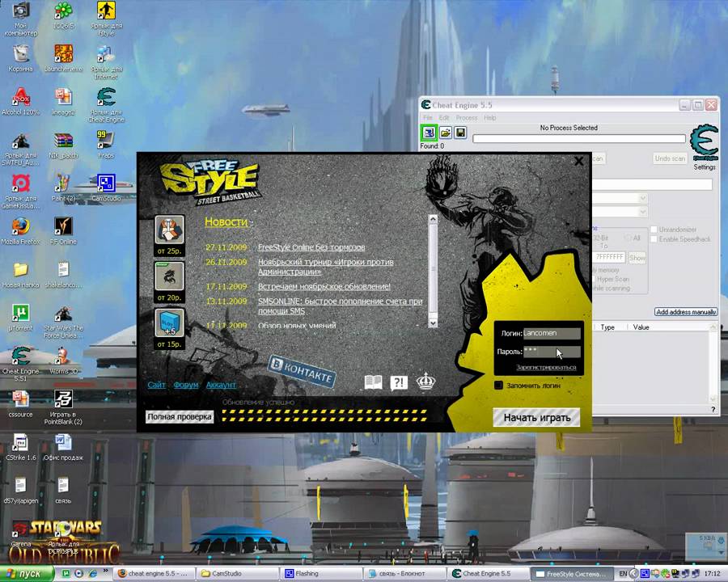
Task: Open the Help menu in Cheat Engine
Action: point(490,118)
